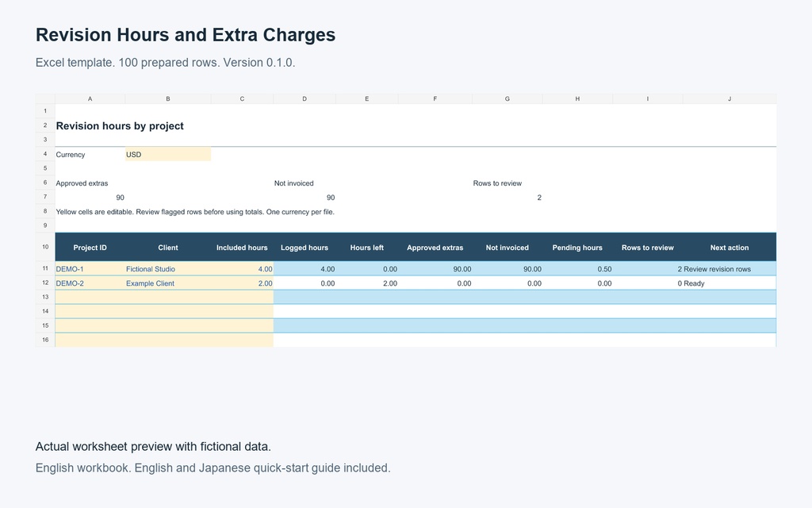Viewport: 812px width, 508px height.
Task: Select DEMO-1's Approved extras cell 90.00
Action: click(435, 268)
